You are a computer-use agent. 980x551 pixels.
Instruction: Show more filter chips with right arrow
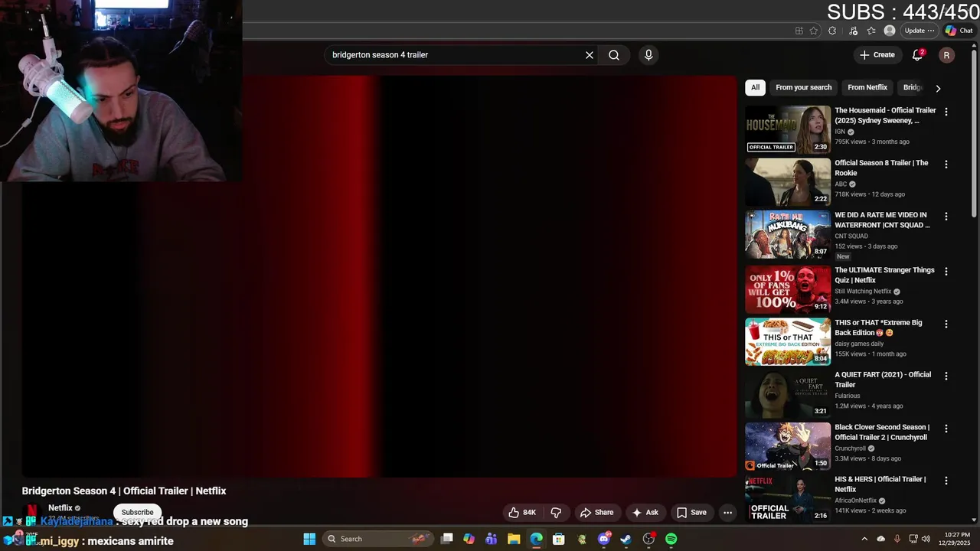point(938,88)
